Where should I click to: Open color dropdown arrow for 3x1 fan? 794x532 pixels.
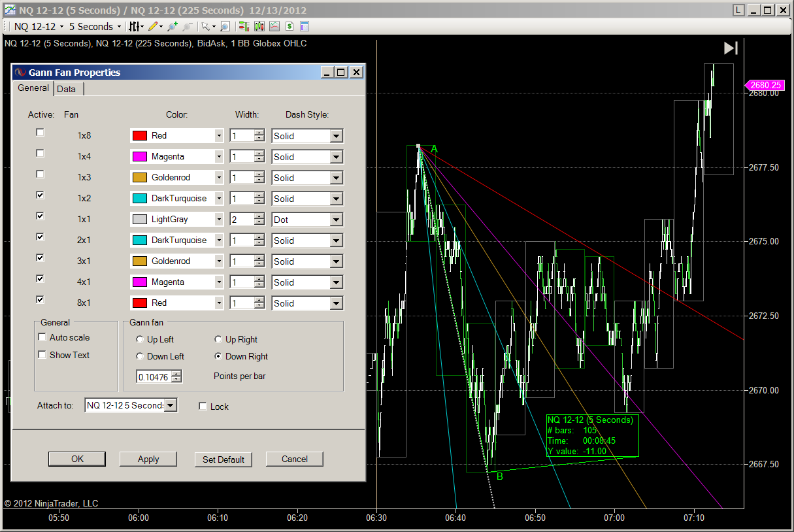219,261
